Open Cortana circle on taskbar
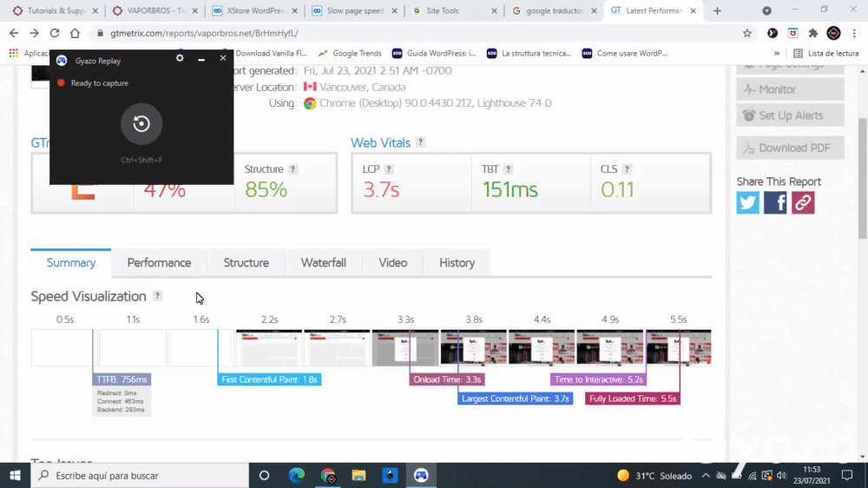This screenshot has width=868, height=488. pos(264,475)
